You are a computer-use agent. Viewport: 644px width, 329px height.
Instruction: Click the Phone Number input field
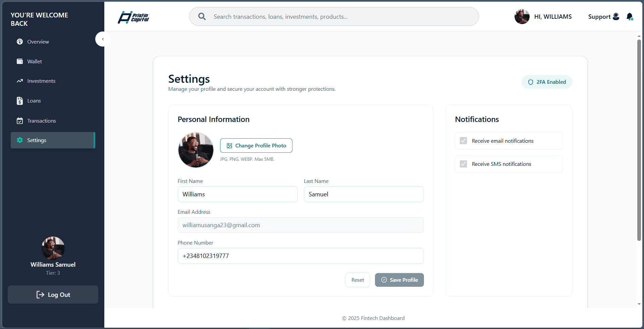[301, 256]
